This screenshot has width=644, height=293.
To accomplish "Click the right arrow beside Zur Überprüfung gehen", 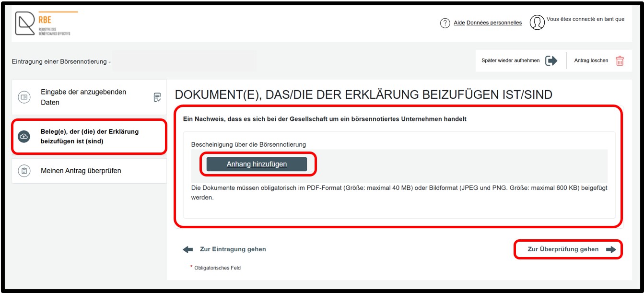I will (611, 249).
